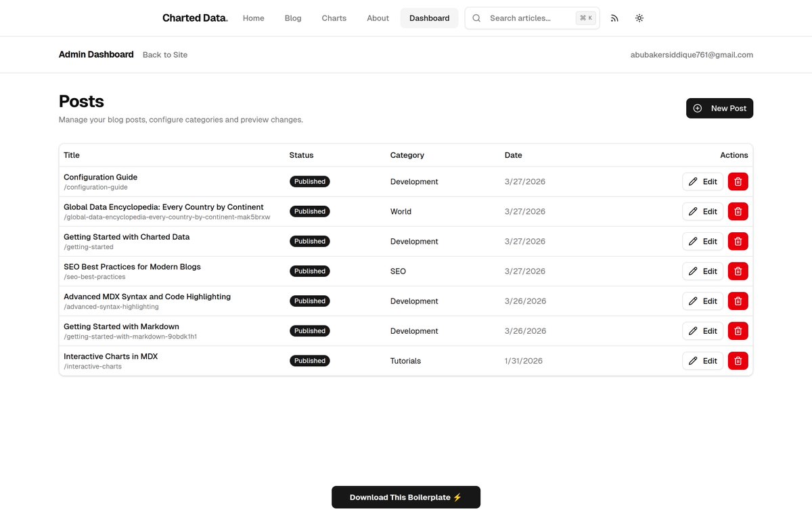Edit the Advanced MDX Syntax post
This screenshot has height=522, width=812.
[x=702, y=301]
